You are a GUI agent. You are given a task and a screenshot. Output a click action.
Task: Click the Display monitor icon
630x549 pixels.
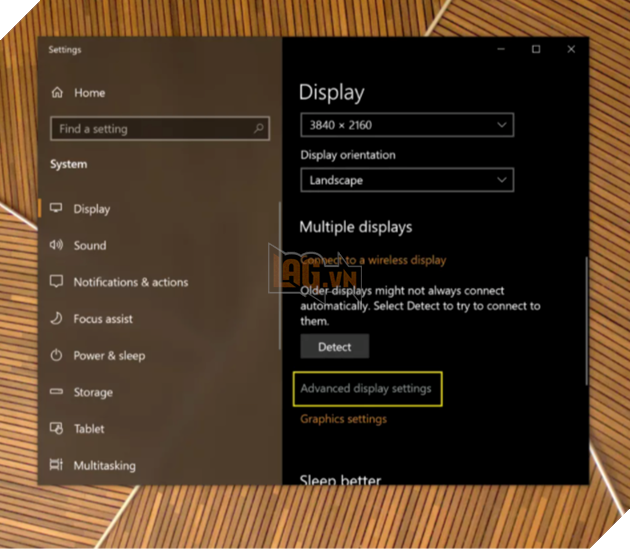[57, 209]
